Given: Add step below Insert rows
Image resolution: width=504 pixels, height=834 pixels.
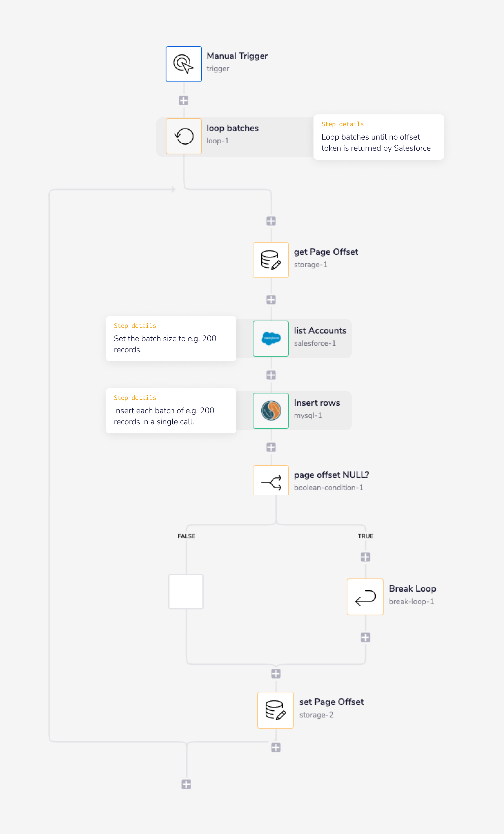Looking at the screenshot, I should [x=271, y=447].
